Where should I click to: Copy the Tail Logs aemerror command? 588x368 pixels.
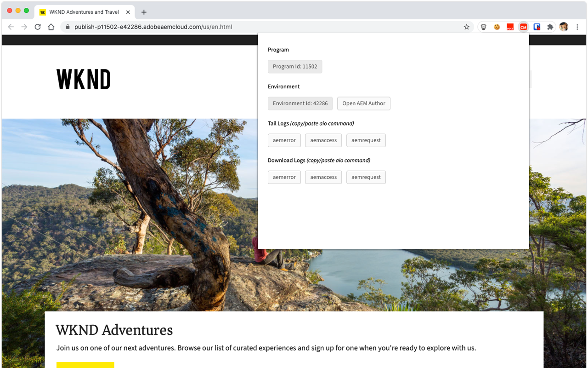point(284,140)
